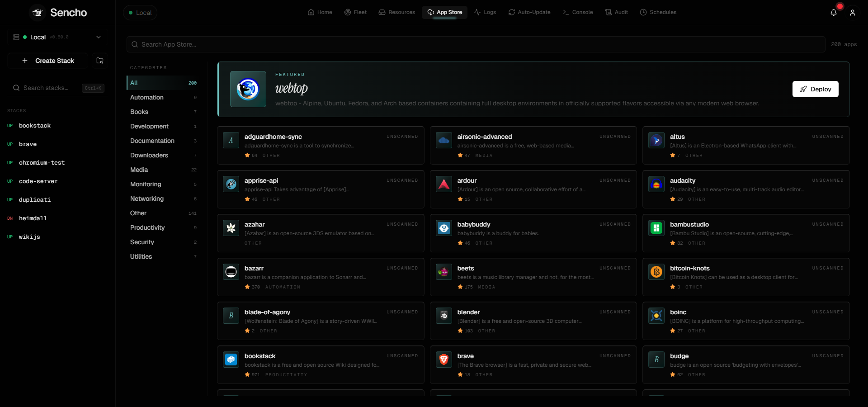
Task: Open the Auto-Update tab
Action: click(529, 12)
